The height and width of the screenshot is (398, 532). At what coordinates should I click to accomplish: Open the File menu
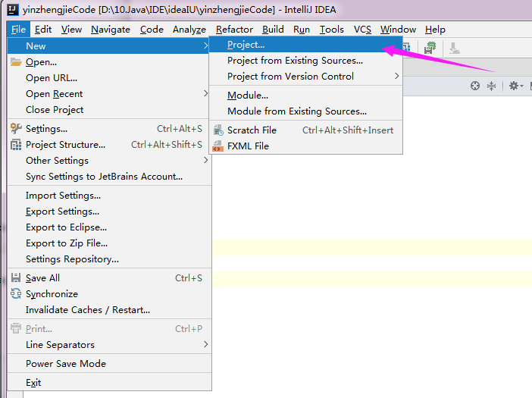pos(18,30)
